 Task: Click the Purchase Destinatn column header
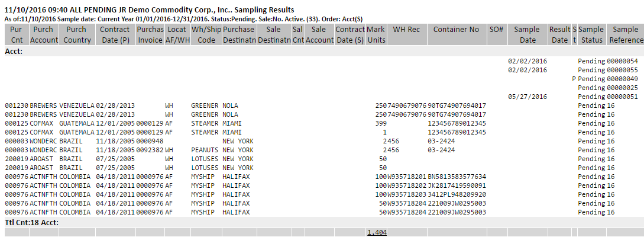tap(240, 35)
